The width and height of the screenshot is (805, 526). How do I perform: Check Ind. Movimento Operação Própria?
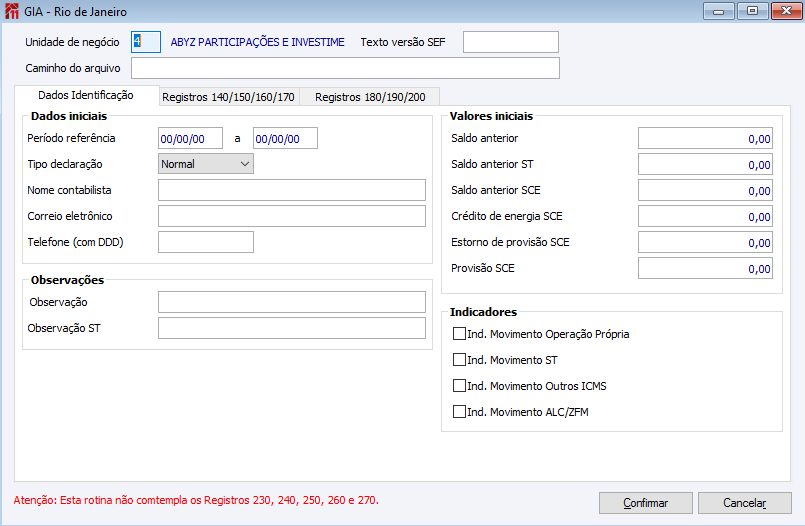point(459,334)
